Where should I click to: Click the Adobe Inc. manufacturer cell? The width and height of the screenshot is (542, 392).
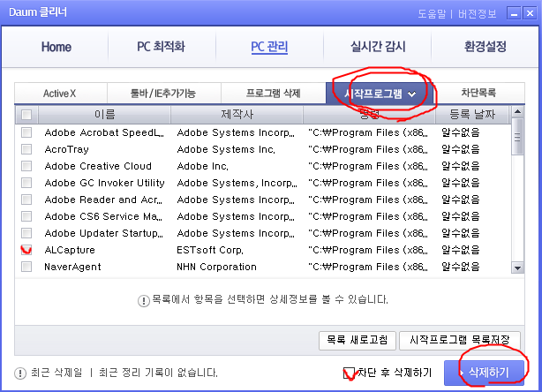(x=202, y=166)
